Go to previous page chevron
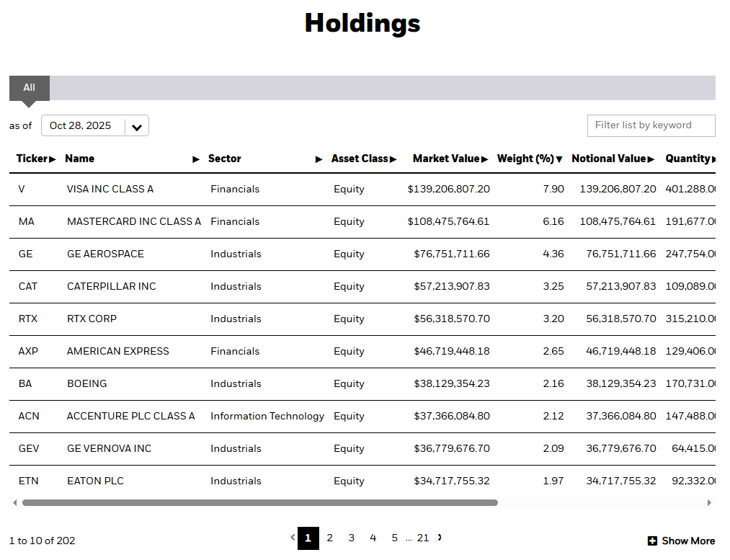The image size is (730, 560). [293, 537]
